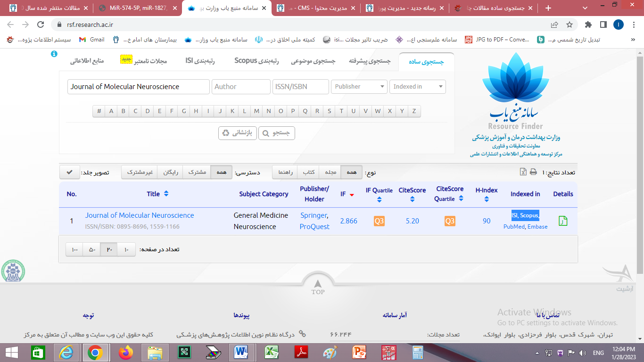Image resolution: width=644 pixels, height=362 pixels.
Task: Sort by H-Index column arrows
Action: coord(487,199)
